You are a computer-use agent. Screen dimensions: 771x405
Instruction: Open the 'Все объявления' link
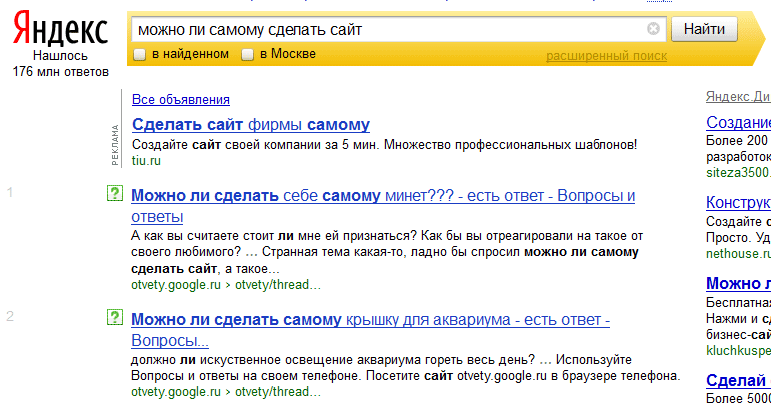(180, 99)
